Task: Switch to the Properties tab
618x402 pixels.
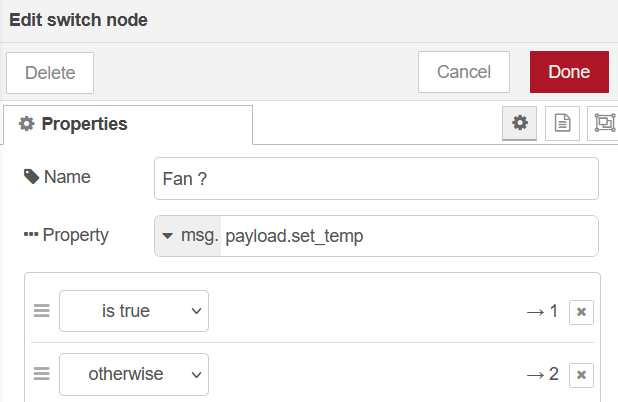Action: [x=75, y=125]
